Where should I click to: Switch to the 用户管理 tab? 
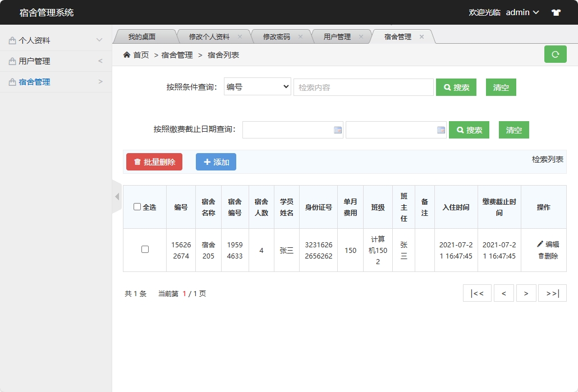point(338,35)
